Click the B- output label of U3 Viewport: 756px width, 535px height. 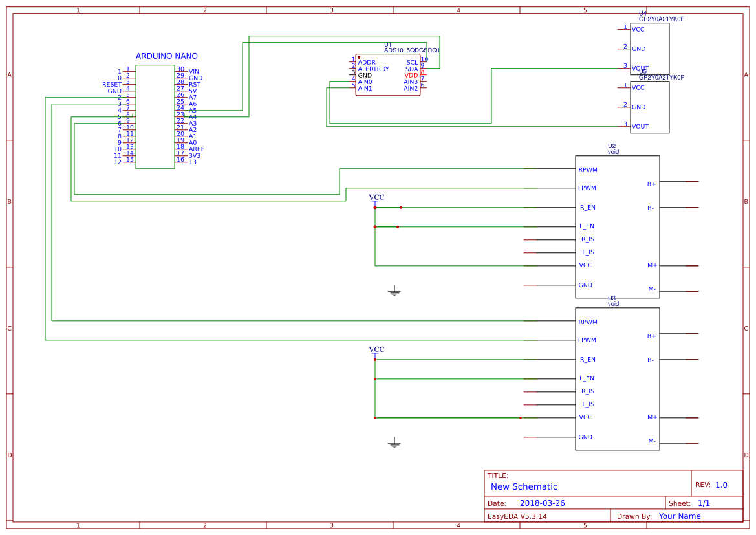coord(651,360)
